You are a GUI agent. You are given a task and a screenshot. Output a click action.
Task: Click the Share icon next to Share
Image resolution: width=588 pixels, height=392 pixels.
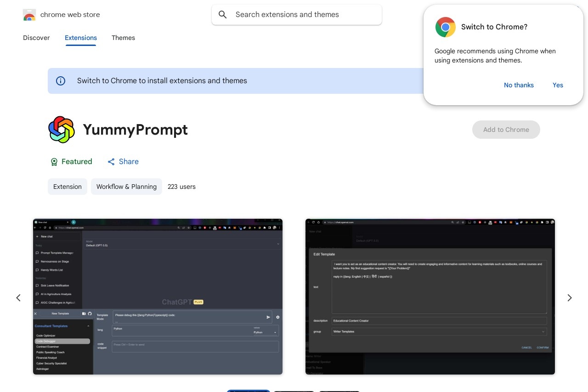click(111, 162)
